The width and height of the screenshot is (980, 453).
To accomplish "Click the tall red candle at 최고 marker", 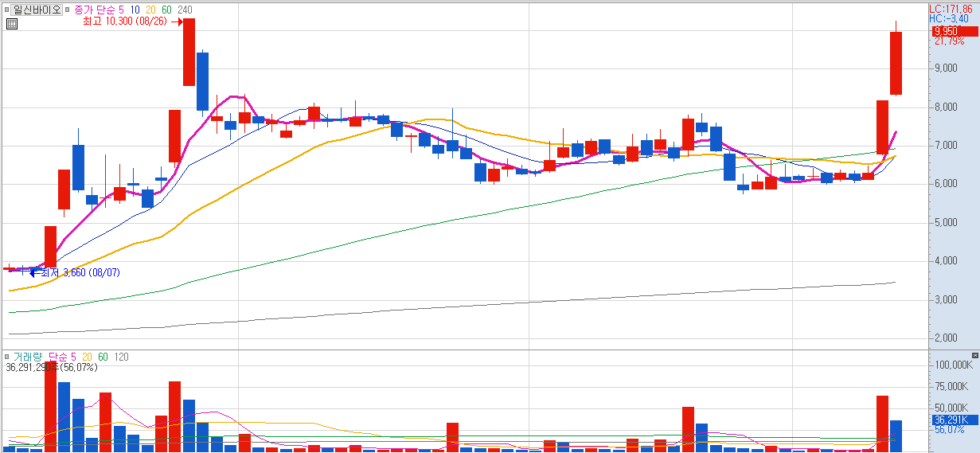I will (189, 52).
